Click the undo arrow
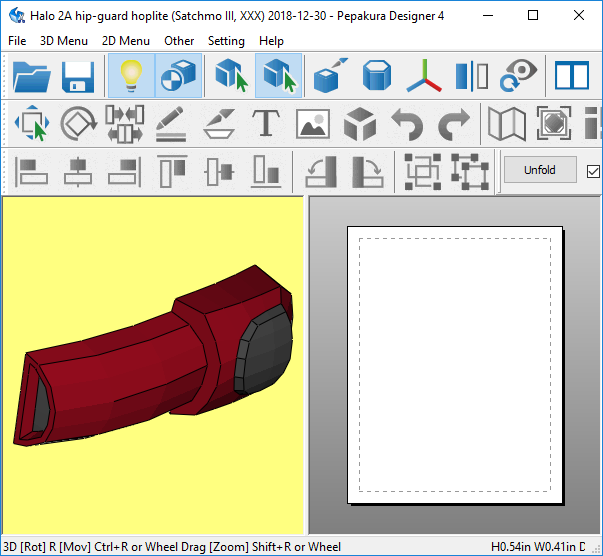603x556 pixels. pyautogui.click(x=407, y=123)
